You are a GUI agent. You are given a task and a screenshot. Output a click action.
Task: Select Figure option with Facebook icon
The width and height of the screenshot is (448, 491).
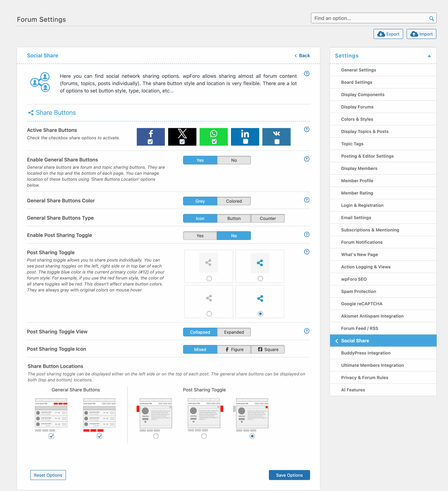coord(234,349)
